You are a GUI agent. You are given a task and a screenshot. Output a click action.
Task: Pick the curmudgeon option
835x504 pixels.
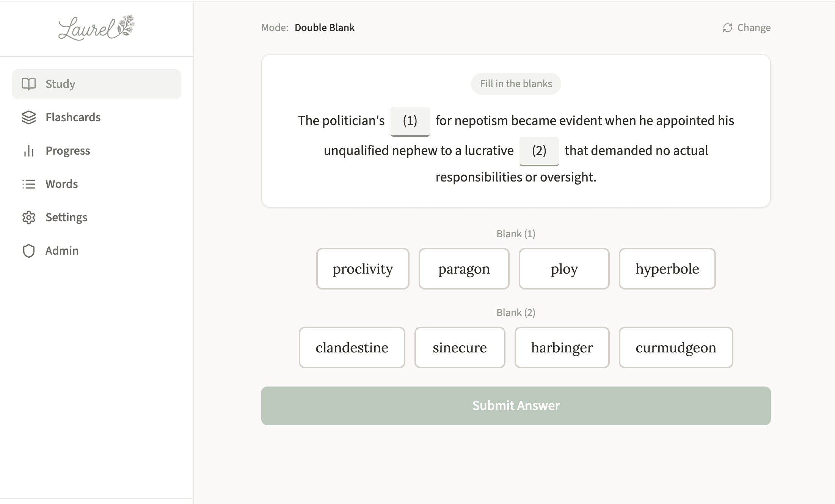pyautogui.click(x=676, y=347)
